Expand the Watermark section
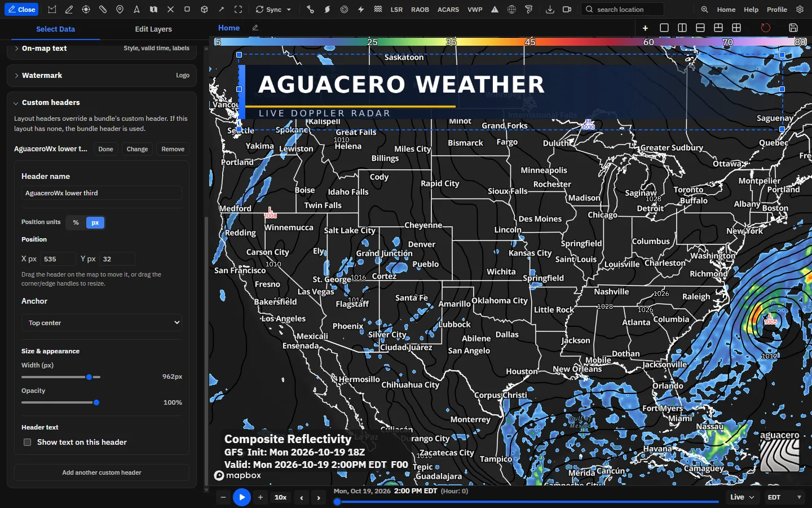The width and height of the screenshot is (812, 508). 101,75
